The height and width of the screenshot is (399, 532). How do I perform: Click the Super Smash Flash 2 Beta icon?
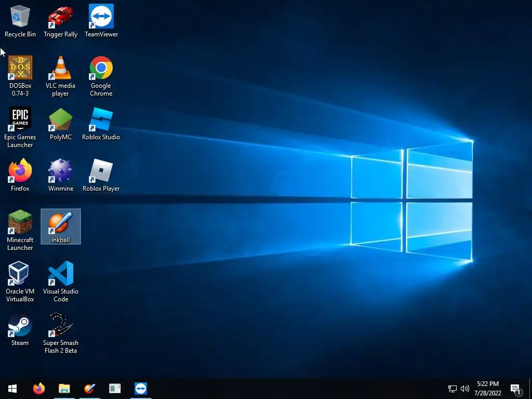60,333
